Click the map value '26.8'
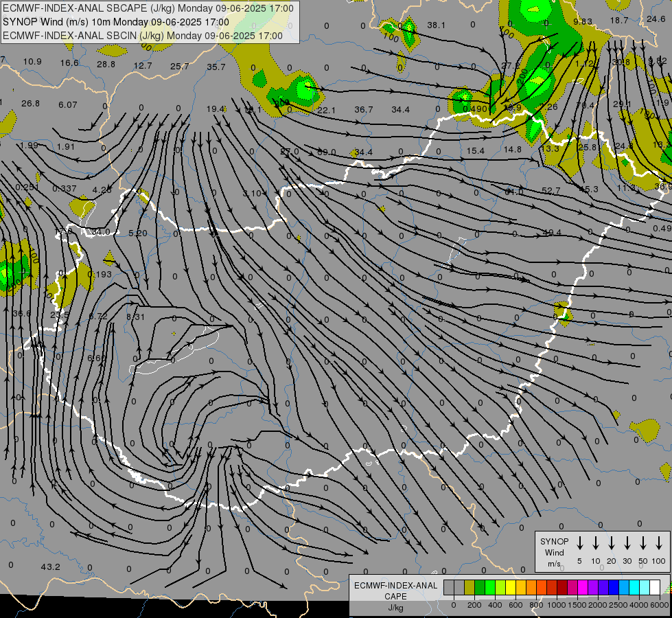This screenshot has width=672, height=618. coord(30,104)
